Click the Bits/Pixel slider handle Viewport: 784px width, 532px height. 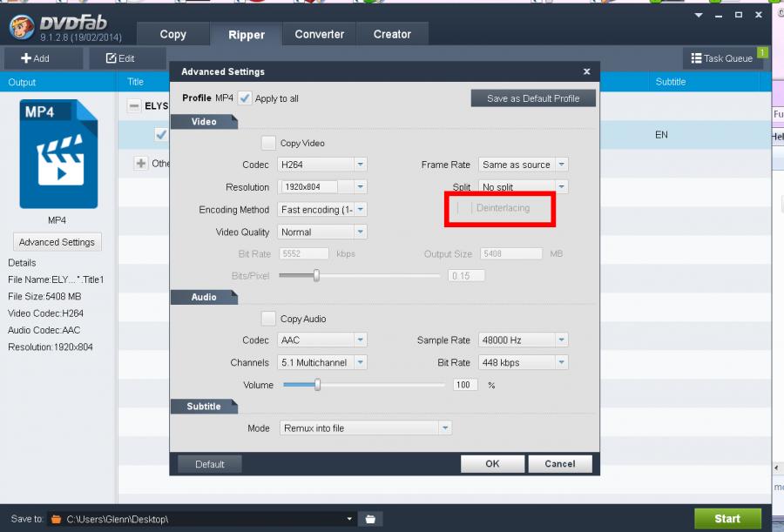click(316, 275)
